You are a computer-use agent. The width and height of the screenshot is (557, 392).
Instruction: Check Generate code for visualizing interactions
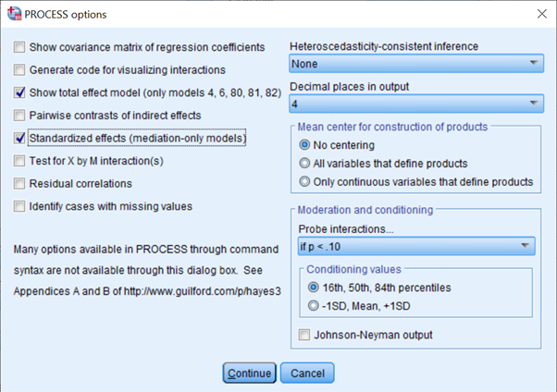(19, 70)
